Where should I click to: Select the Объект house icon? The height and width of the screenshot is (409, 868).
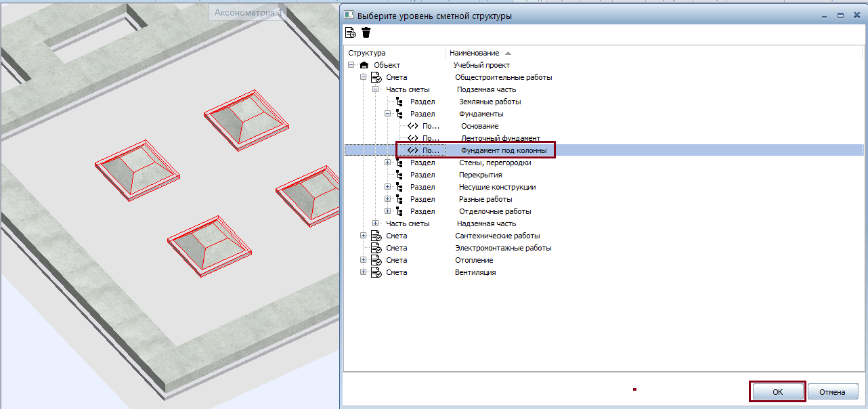click(364, 65)
